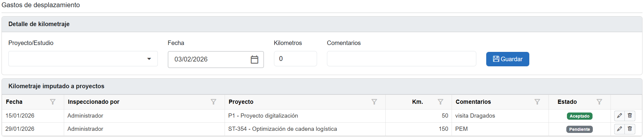Sort by the Proyecto column header
Viewport: 644px width, 138px height.
pyautogui.click(x=241, y=102)
